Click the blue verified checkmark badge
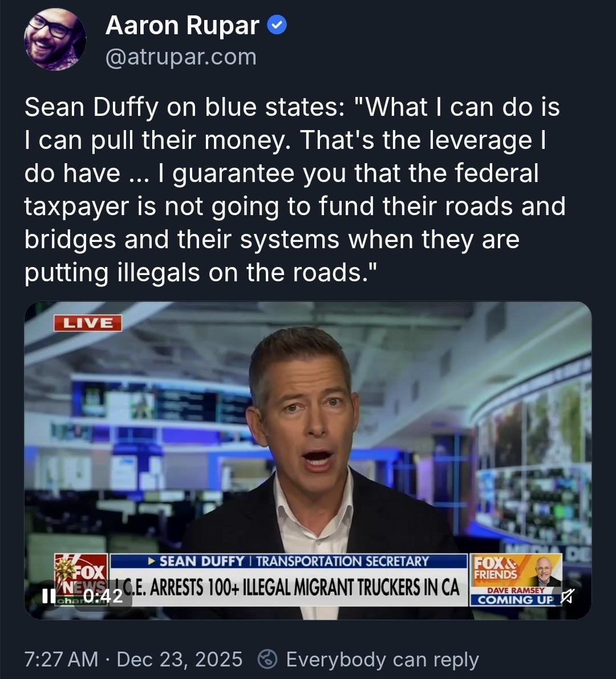The height and width of the screenshot is (679, 616). coord(277,25)
